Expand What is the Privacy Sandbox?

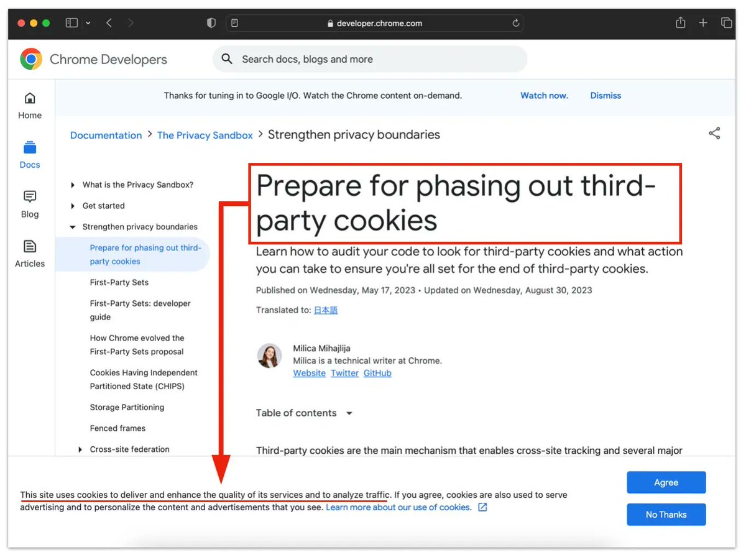pos(73,185)
